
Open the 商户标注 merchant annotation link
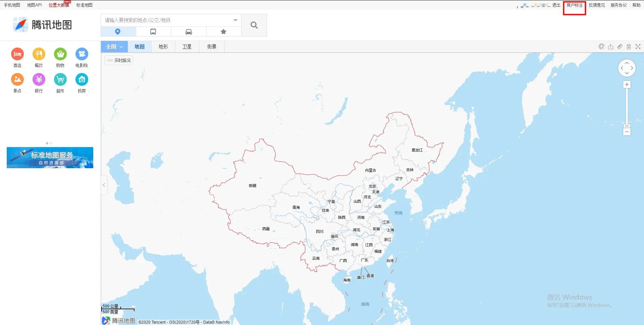pos(574,5)
